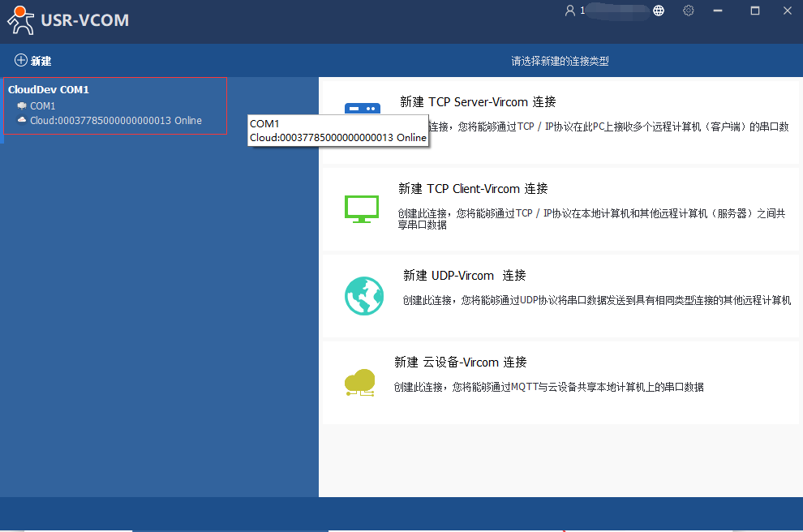Choose 新建 UDP-Vircom 连接 title

pyautogui.click(x=465, y=276)
